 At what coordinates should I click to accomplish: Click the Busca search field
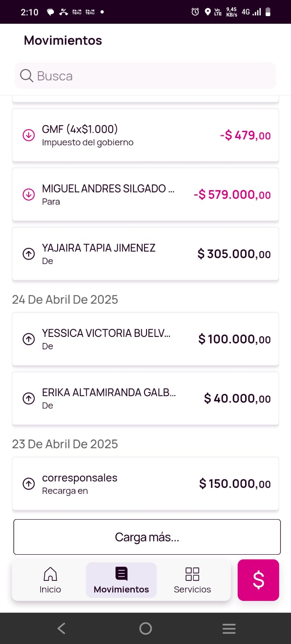tap(153, 76)
